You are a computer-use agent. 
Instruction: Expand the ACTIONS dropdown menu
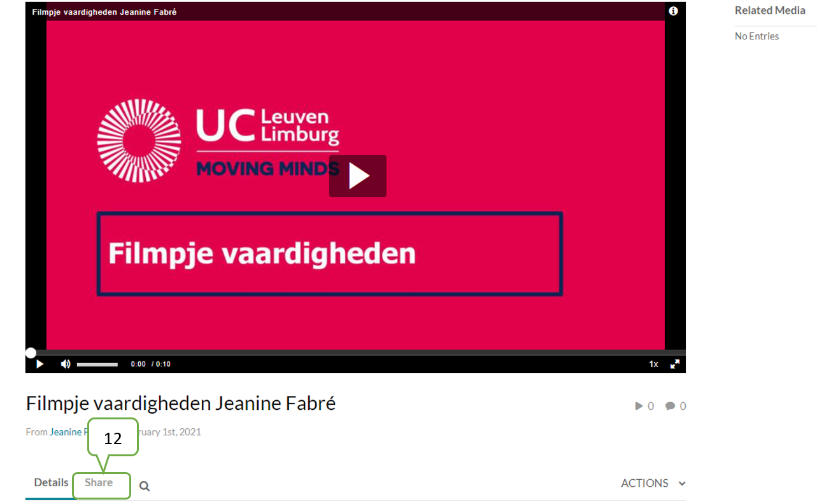(653, 483)
